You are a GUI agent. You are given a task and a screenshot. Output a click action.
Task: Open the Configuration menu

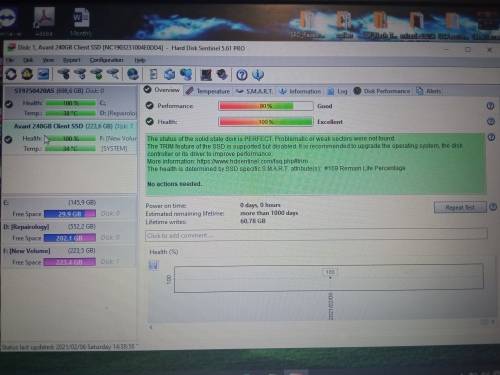click(107, 60)
